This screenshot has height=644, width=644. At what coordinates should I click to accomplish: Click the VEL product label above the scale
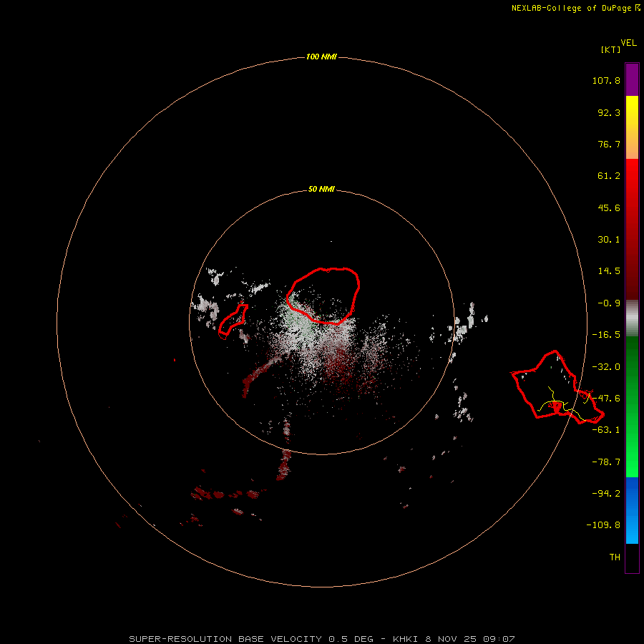(628, 43)
